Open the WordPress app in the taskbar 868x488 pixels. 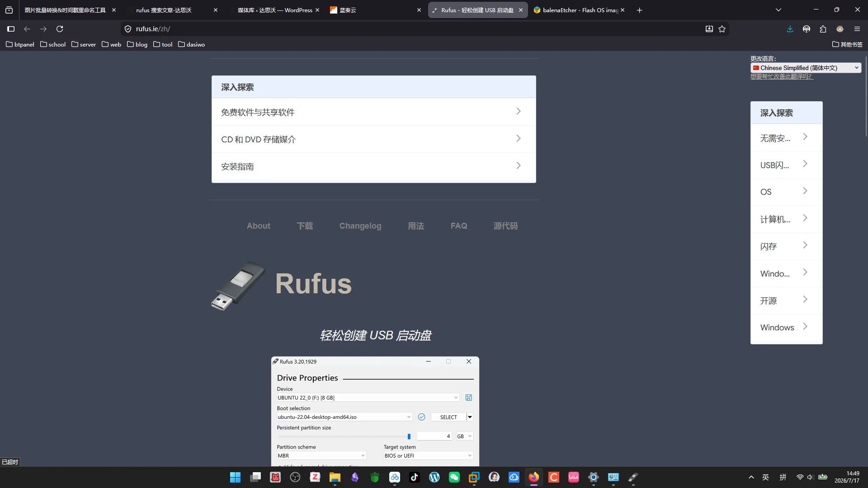coord(434,477)
